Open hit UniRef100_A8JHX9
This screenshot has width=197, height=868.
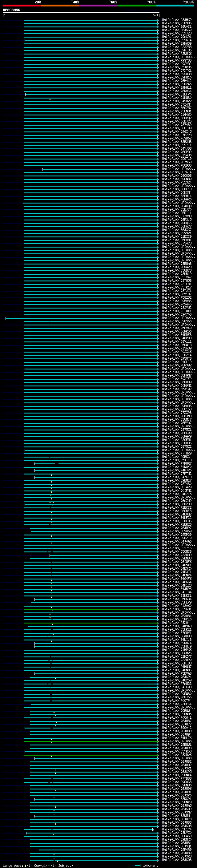tap(176, 20)
